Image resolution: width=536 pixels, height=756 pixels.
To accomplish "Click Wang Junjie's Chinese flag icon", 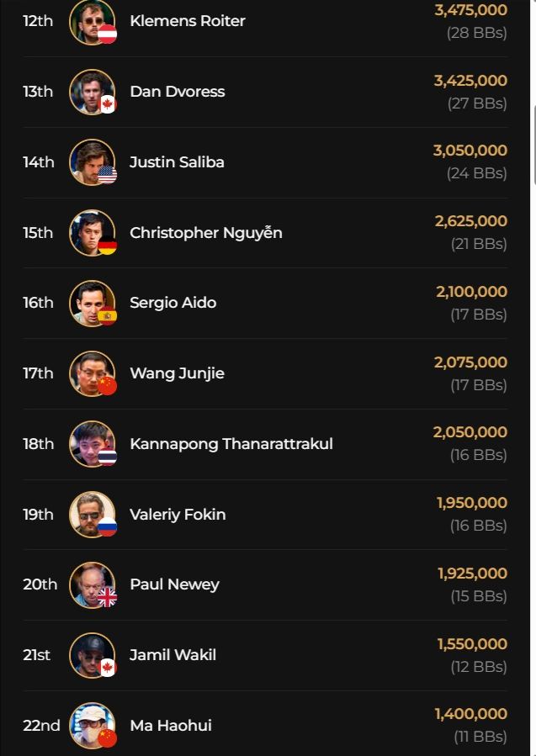I will tap(107, 386).
